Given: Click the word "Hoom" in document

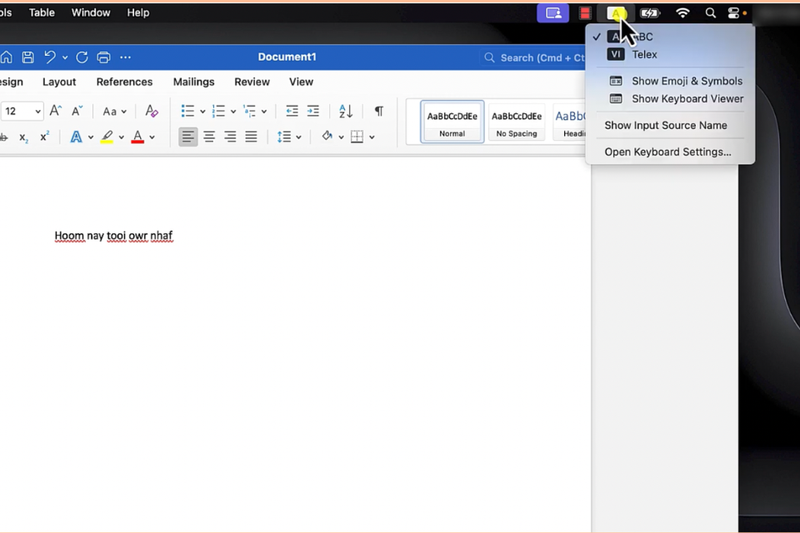Looking at the screenshot, I should point(69,236).
